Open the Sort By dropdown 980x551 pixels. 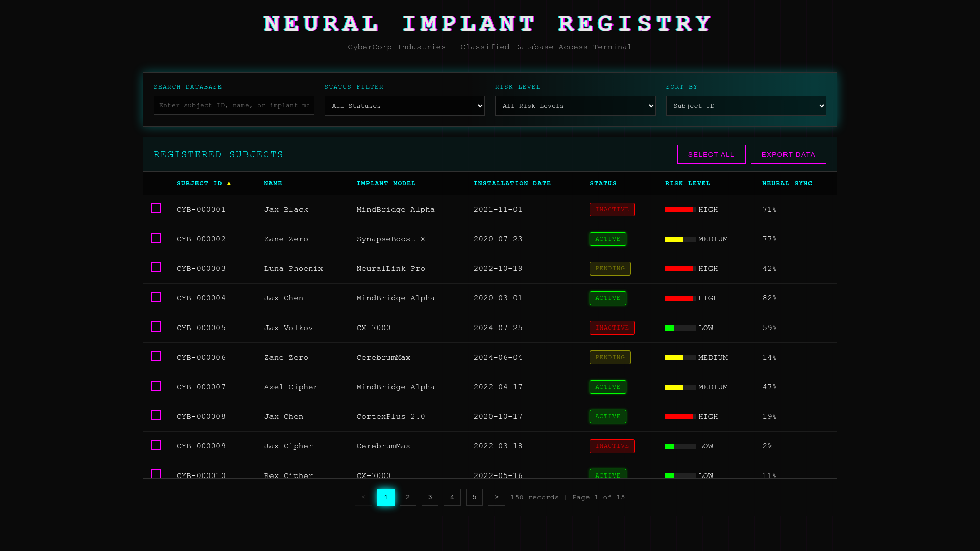[746, 106]
